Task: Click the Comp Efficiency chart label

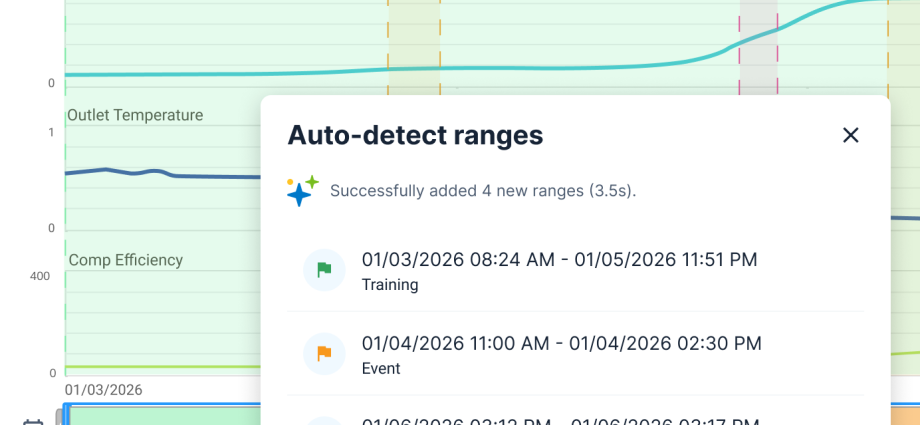Action: (125, 260)
